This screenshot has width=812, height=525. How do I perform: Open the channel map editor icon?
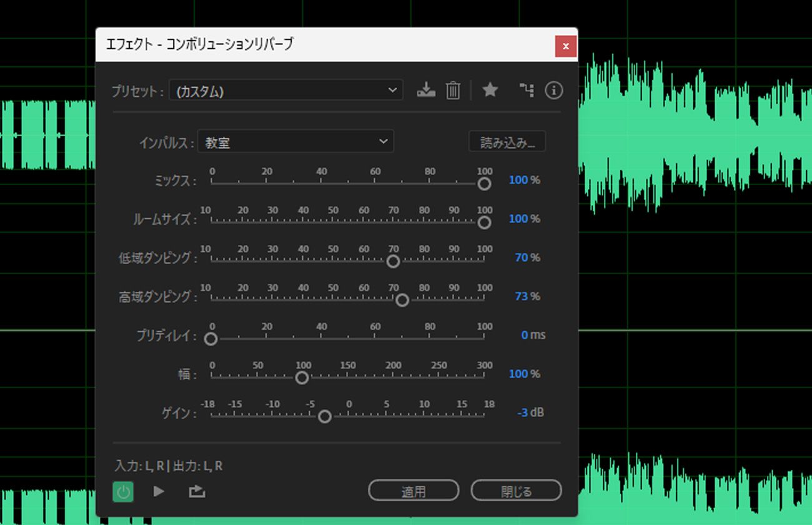(527, 90)
